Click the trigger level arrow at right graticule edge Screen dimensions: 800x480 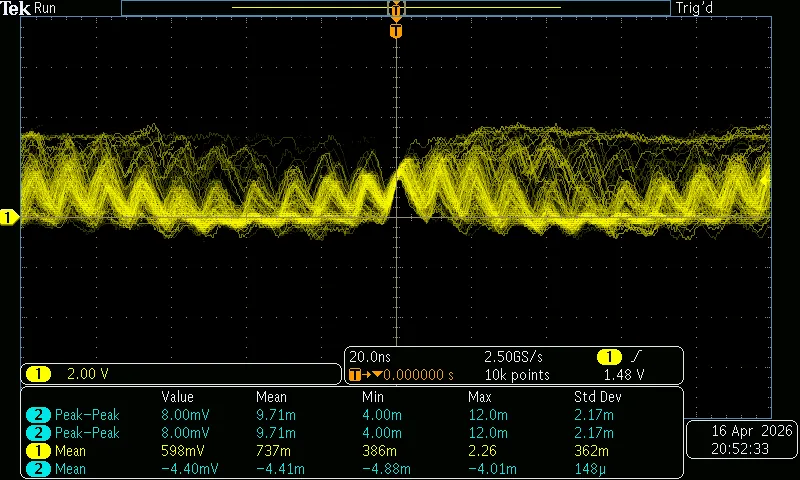pos(765,181)
